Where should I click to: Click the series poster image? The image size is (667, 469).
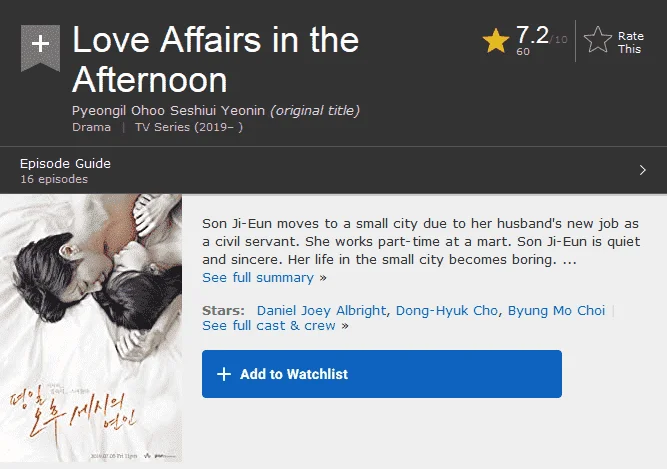click(91, 328)
